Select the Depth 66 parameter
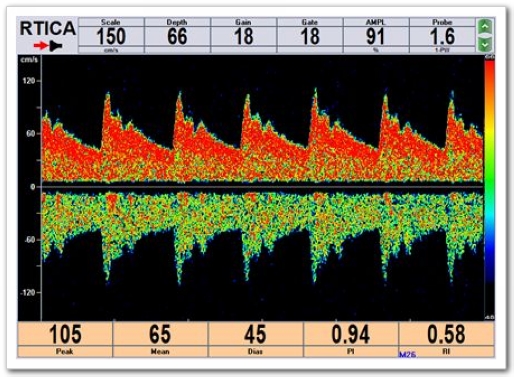The height and width of the screenshot is (377, 514). point(177,36)
